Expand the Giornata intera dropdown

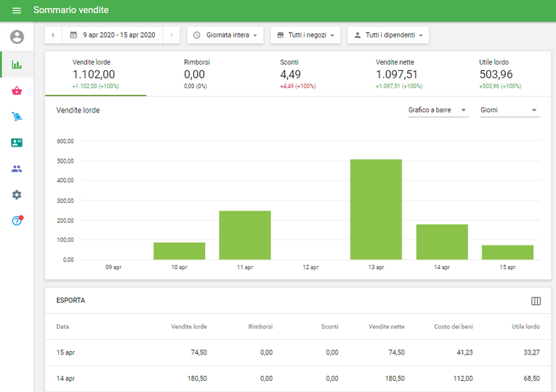[x=225, y=35]
